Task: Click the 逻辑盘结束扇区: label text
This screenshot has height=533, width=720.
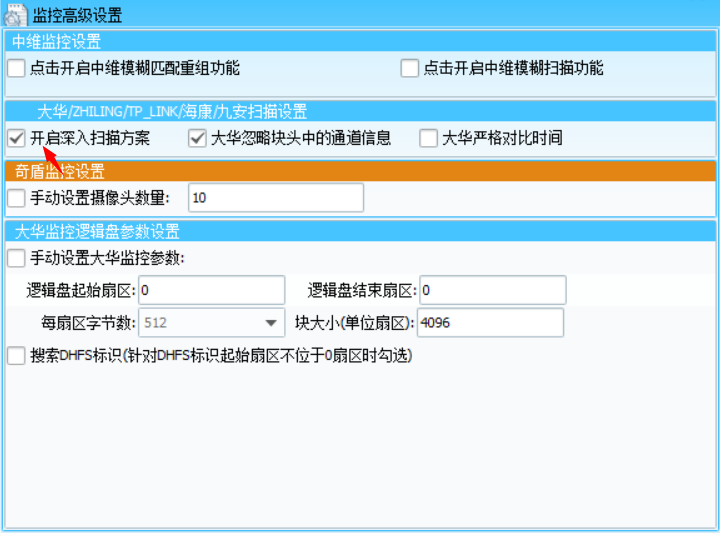Action: click(362, 291)
